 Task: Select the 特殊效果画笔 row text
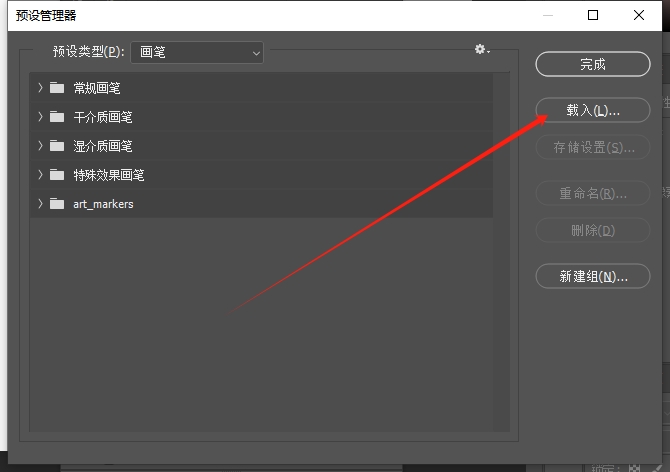pyautogui.click(x=109, y=175)
